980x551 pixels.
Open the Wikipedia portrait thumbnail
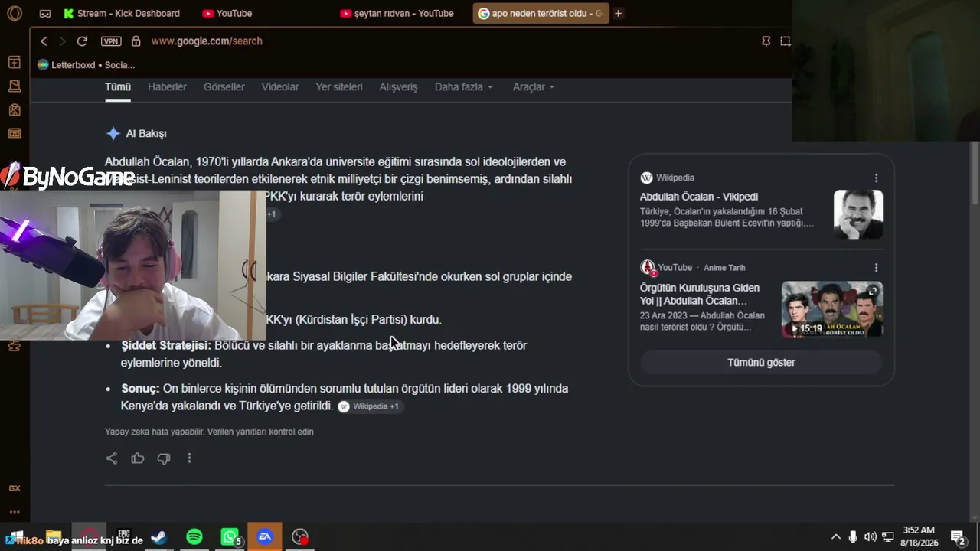(858, 214)
